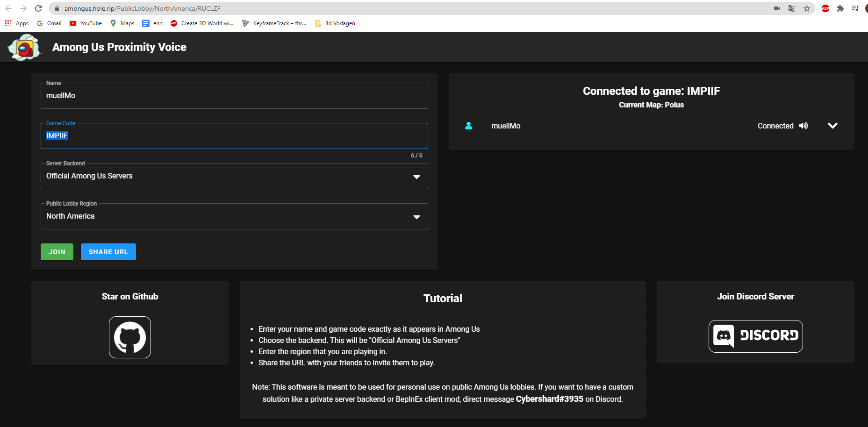
Task: Click the Name input field
Action: [x=234, y=96]
